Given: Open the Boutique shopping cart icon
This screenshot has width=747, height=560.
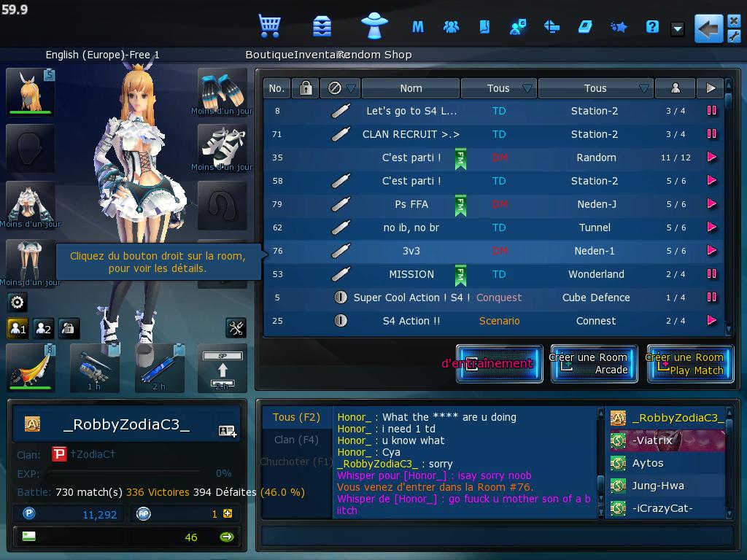Looking at the screenshot, I should tap(269, 26).
